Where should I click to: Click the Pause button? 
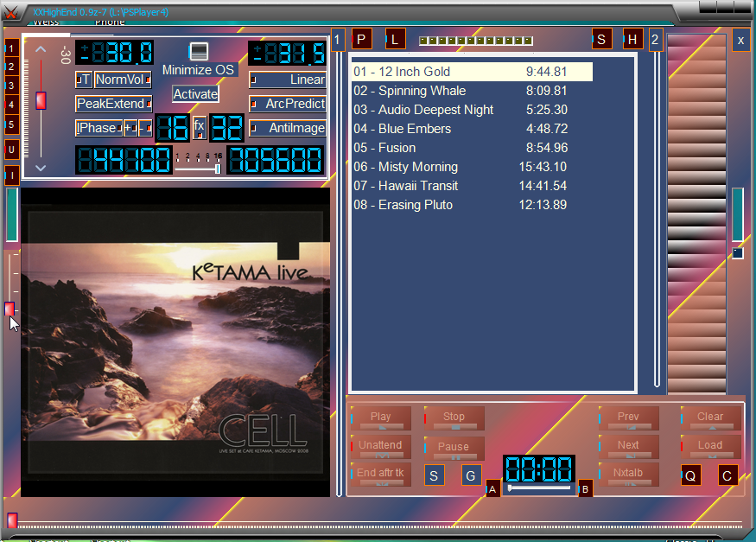(454, 448)
